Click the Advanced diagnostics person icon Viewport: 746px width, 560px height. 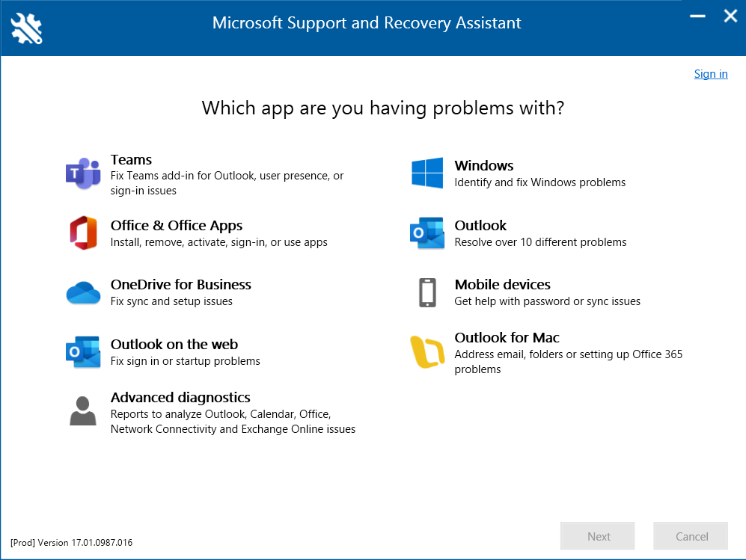(x=83, y=412)
